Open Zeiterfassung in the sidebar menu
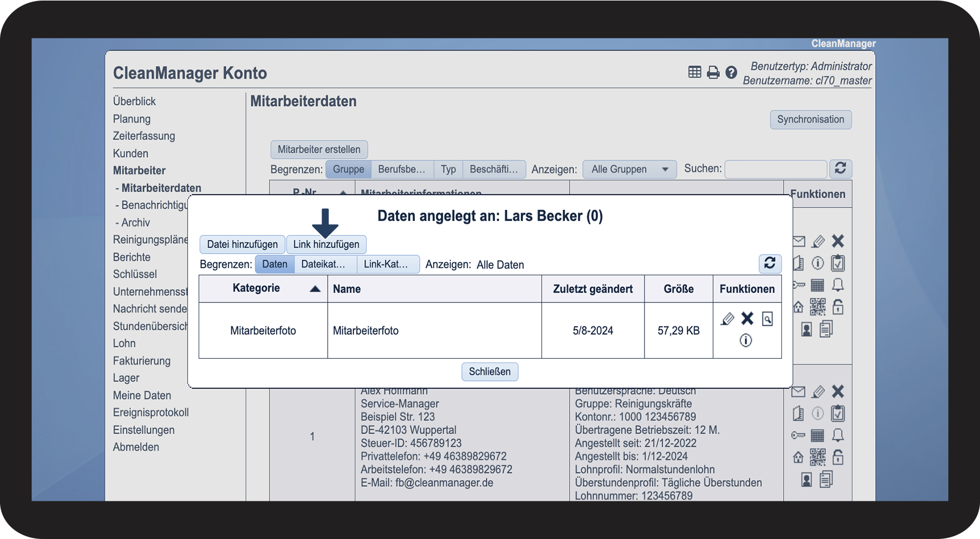This screenshot has width=980, height=539. (144, 136)
